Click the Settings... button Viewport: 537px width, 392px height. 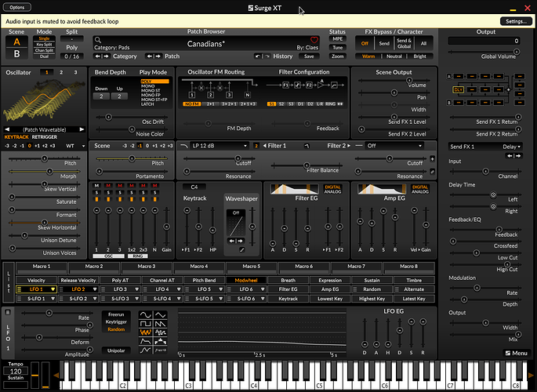tap(516, 21)
